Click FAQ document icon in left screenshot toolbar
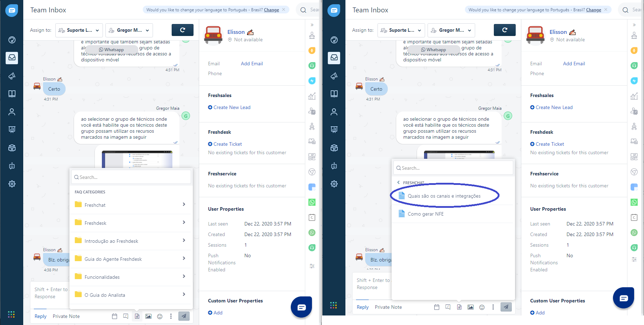This screenshot has width=644, height=325. [x=137, y=316]
